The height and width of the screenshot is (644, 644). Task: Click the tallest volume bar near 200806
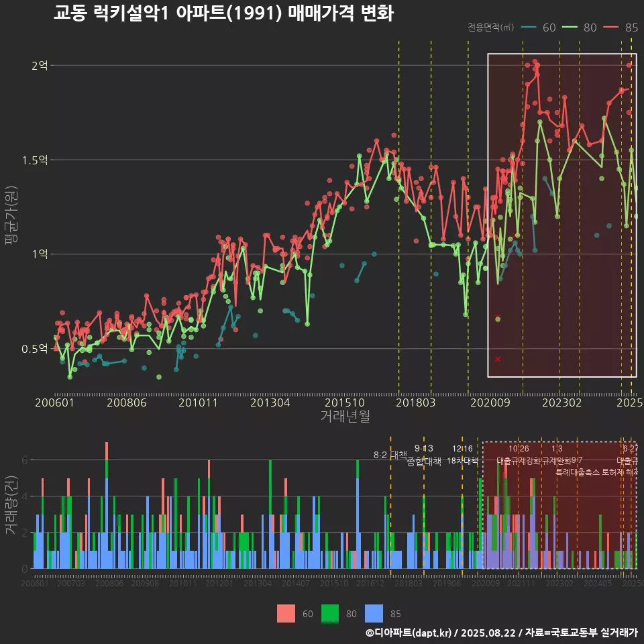tap(107, 506)
